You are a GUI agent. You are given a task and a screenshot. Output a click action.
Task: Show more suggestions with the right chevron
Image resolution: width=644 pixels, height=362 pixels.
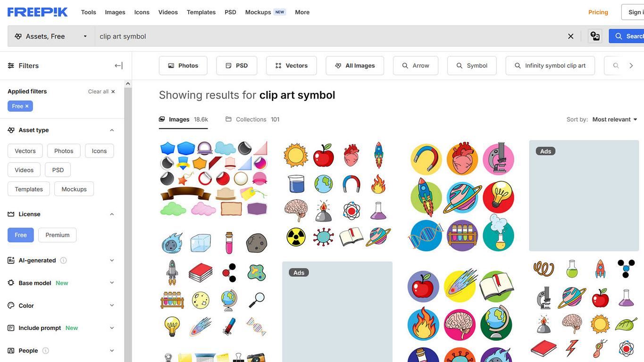[631, 66]
